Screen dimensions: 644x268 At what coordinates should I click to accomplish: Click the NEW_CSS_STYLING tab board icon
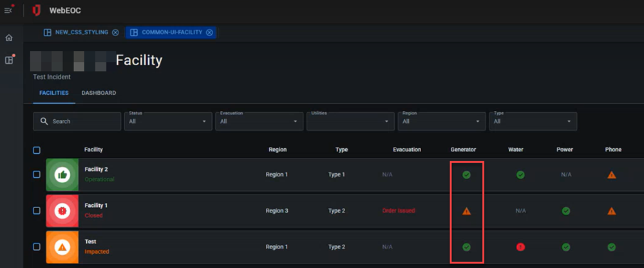[x=47, y=32]
